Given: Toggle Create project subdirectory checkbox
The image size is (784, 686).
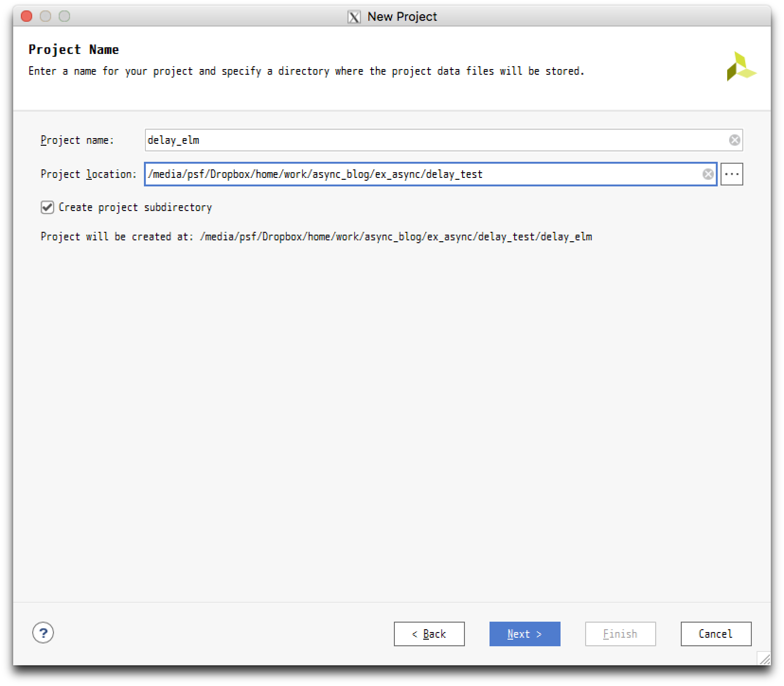Looking at the screenshot, I should pos(47,207).
